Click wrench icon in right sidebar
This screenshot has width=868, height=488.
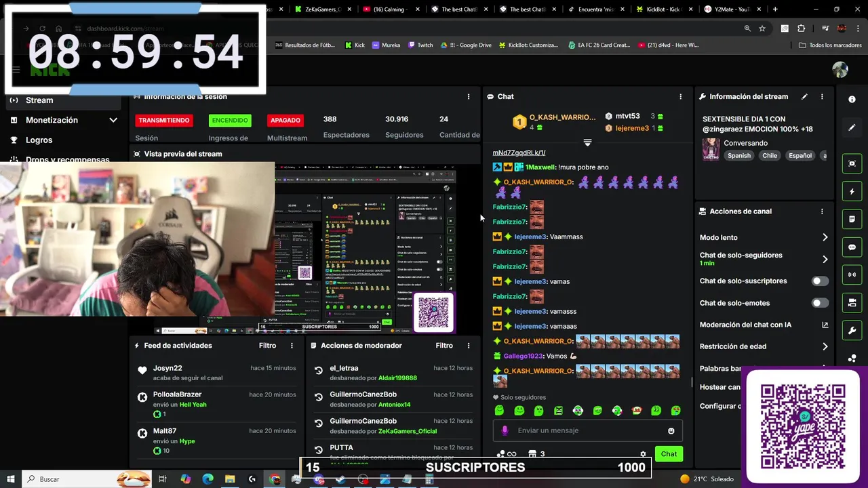pos(852,330)
